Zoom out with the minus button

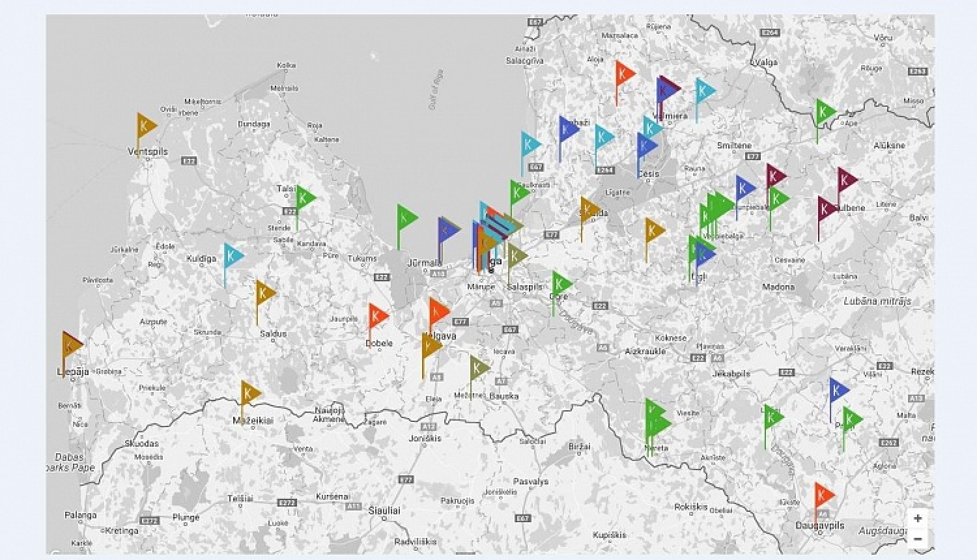(918, 539)
